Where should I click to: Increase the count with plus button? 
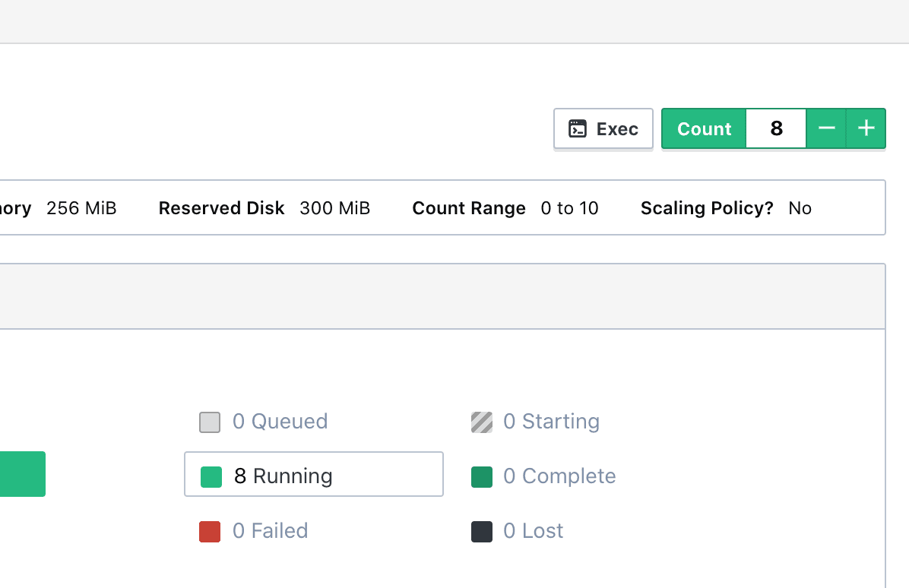pos(866,129)
